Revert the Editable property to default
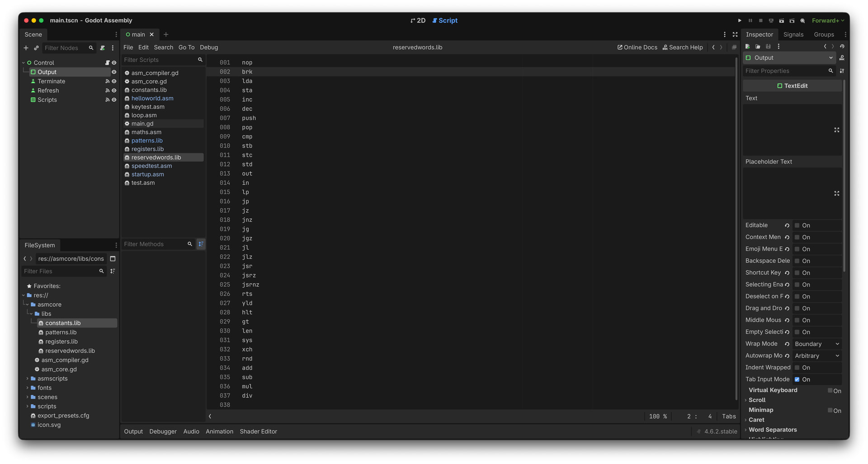Screen dimensions: 868x464 click(787, 225)
